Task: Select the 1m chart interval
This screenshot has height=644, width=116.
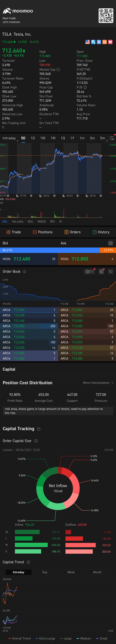Action: point(82,138)
